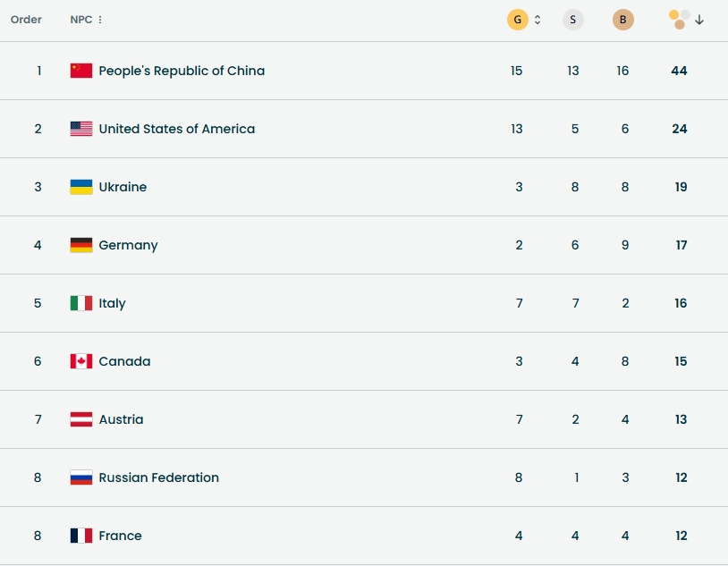Viewport: 728px width, 566px height.
Task: Click the sort chevron beside the G header
Action: pyautogui.click(x=537, y=19)
